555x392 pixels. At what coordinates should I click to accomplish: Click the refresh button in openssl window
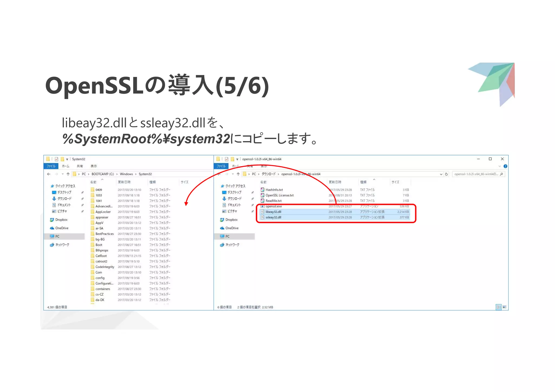447,174
